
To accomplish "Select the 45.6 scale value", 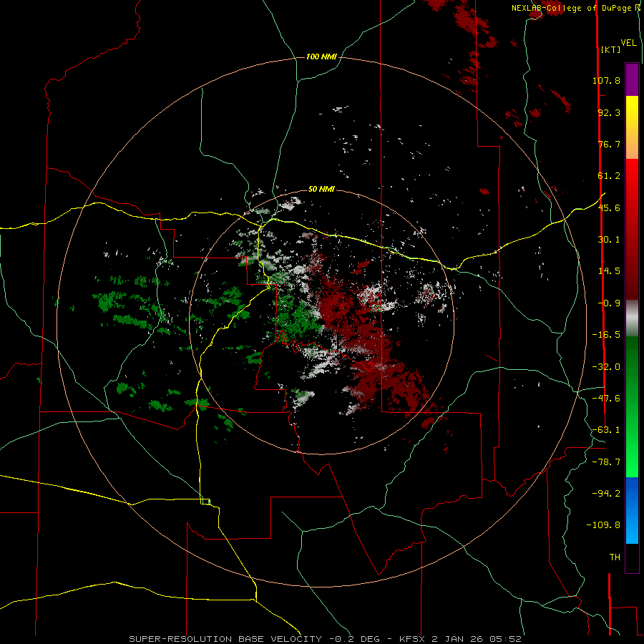I will (x=609, y=208).
